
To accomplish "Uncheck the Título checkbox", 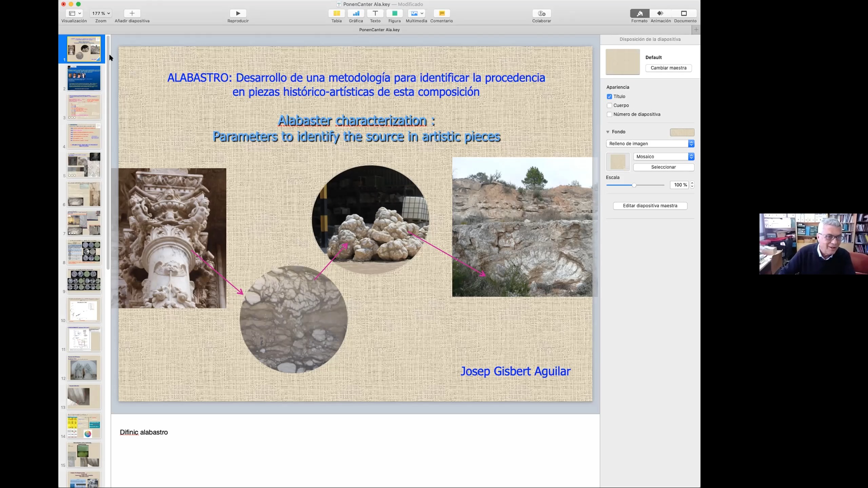I will [x=609, y=97].
